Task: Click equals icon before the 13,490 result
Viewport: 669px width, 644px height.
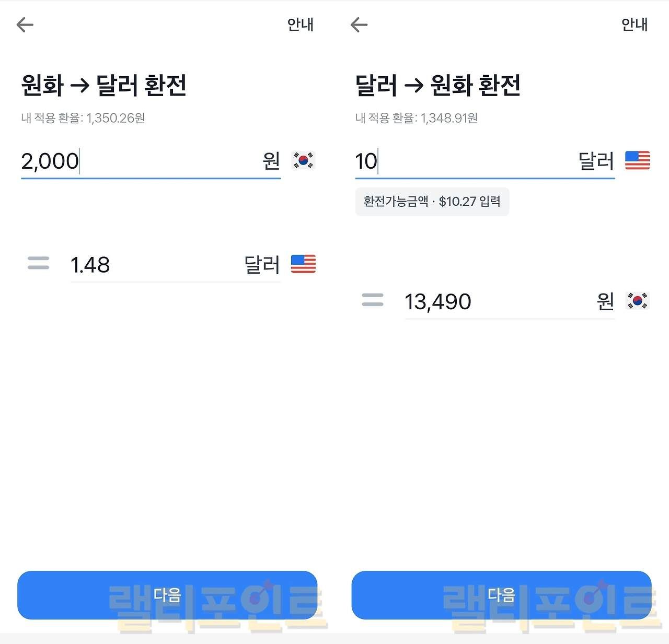Action: point(372,300)
